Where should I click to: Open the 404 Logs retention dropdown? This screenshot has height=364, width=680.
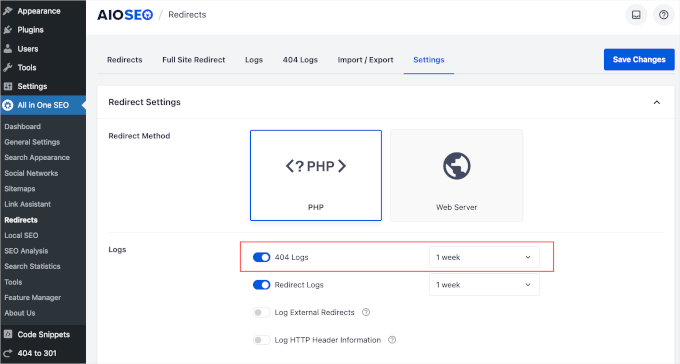tap(484, 257)
